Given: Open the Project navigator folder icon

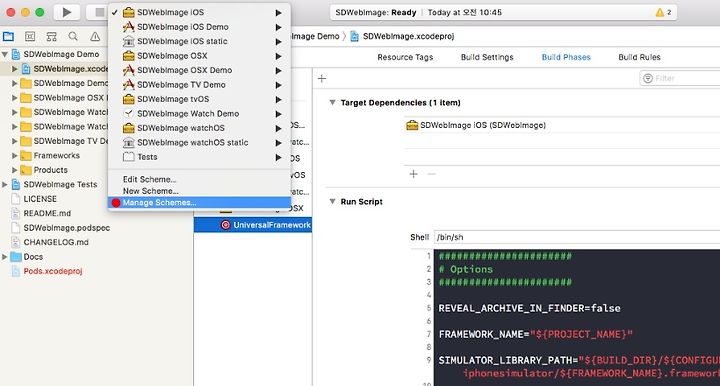Looking at the screenshot, I should click(8, 37).
